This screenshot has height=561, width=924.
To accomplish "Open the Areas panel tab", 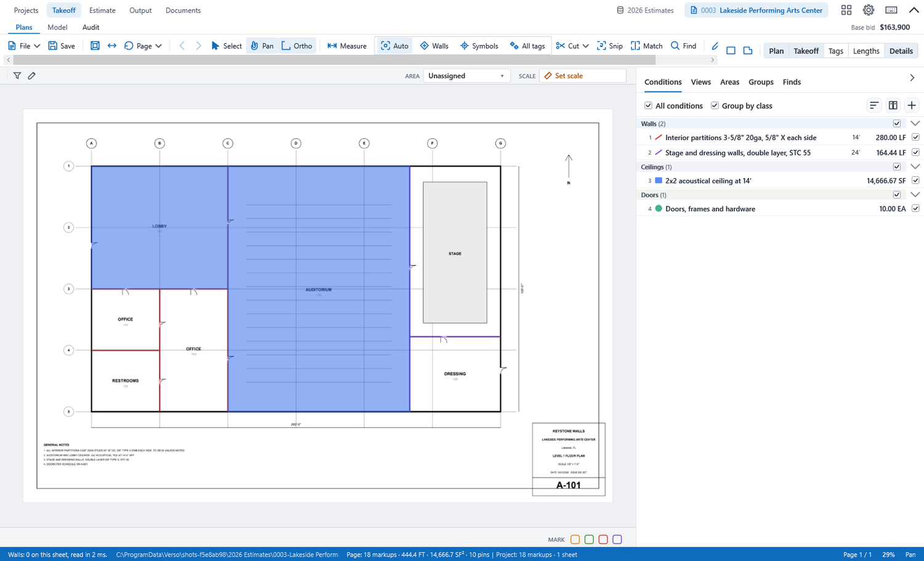I will coord(729,82).
